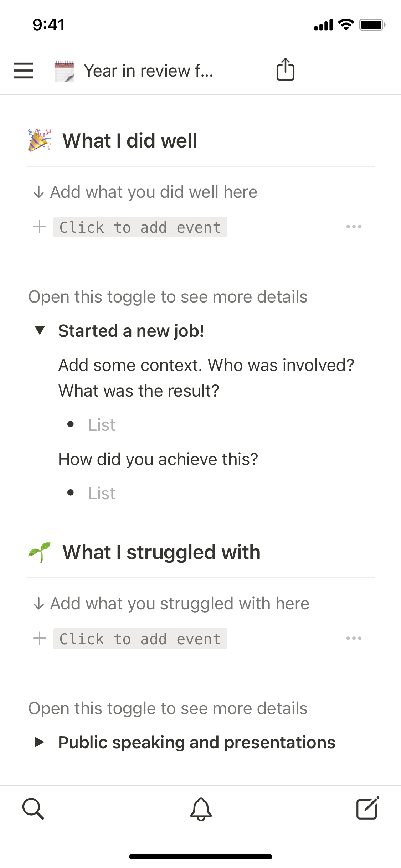Open the hamburger sidebar menu
The width and height of the screenshot is (401, 868).
24,71
